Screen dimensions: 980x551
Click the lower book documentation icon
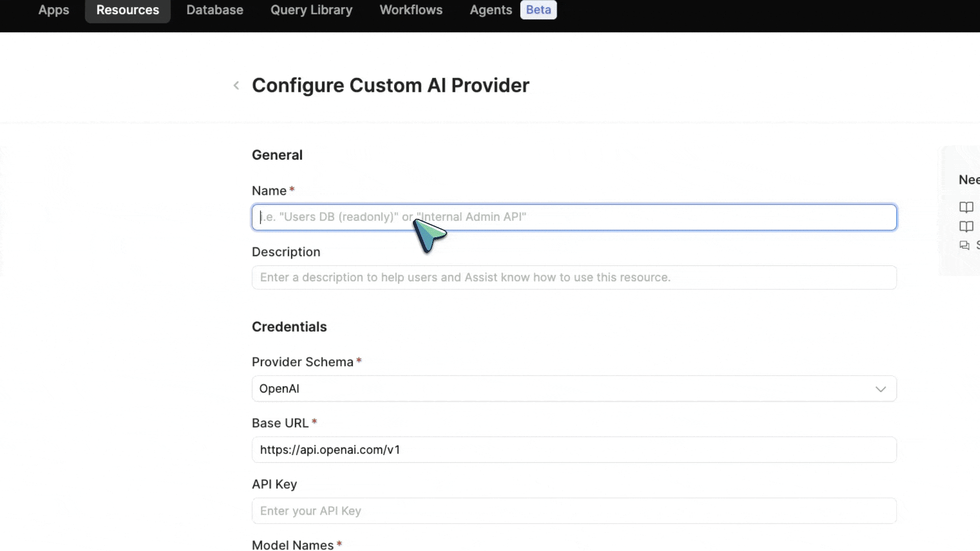(966, 227)
